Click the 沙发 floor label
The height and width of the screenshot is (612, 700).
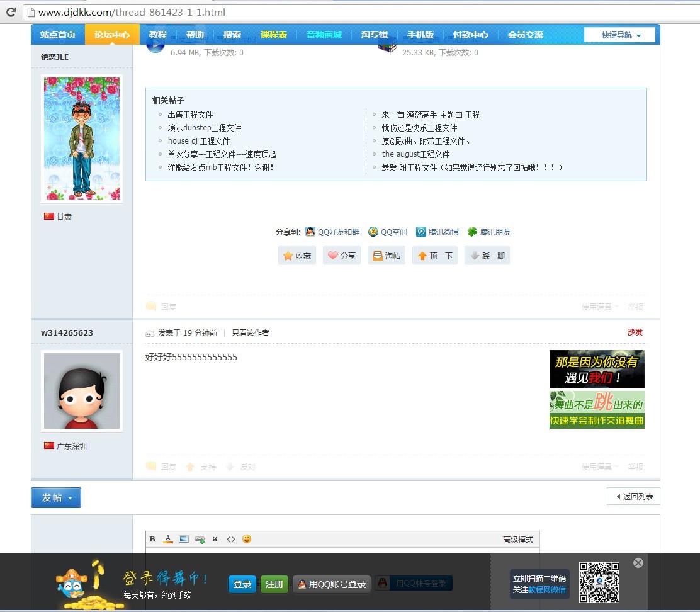tap(635, 332)
